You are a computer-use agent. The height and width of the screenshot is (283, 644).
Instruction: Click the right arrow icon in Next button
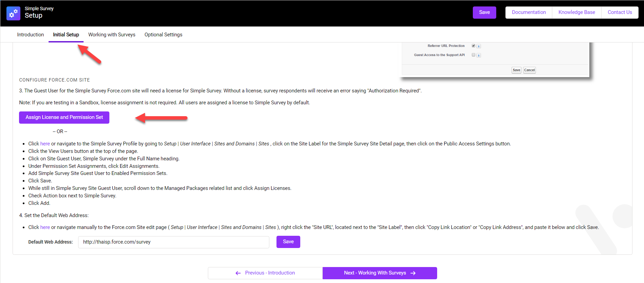pyautogui.click(x=413, y=273)
